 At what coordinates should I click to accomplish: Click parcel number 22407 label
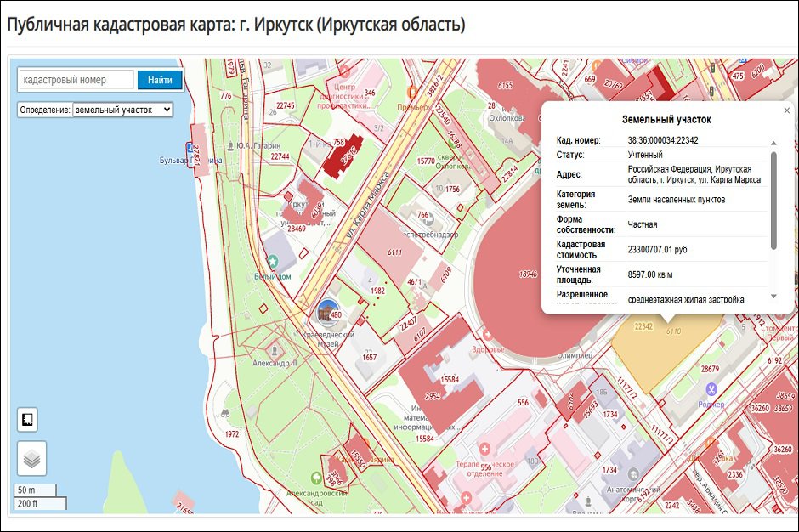coord(408,324)
